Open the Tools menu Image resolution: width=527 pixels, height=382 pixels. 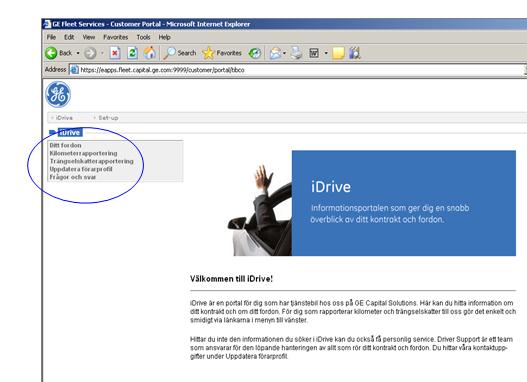point(143,37)
